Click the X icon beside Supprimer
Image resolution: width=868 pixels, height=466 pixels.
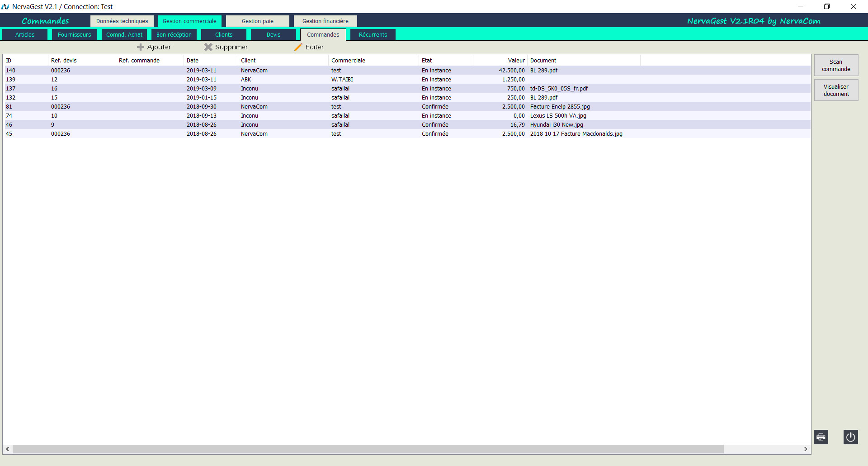(x=208, y=47)
